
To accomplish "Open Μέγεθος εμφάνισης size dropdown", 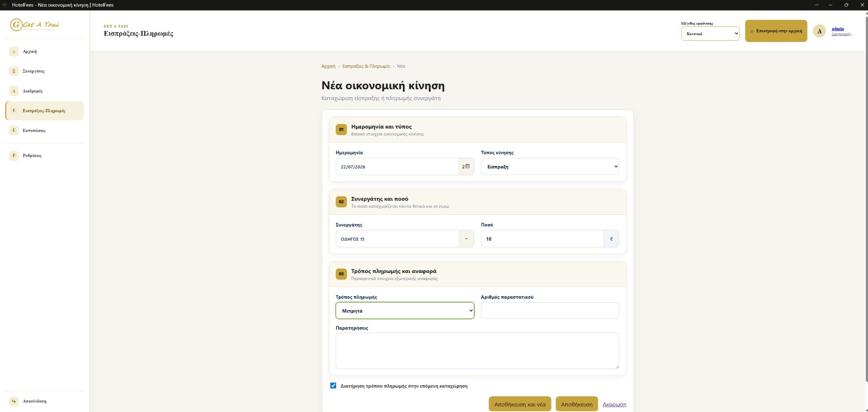I will click(710, 34).
